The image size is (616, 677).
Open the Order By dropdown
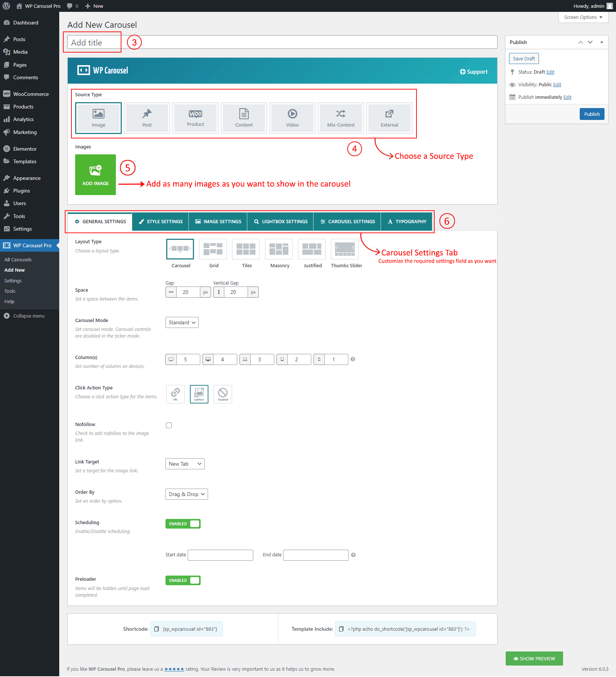[187, 494]
